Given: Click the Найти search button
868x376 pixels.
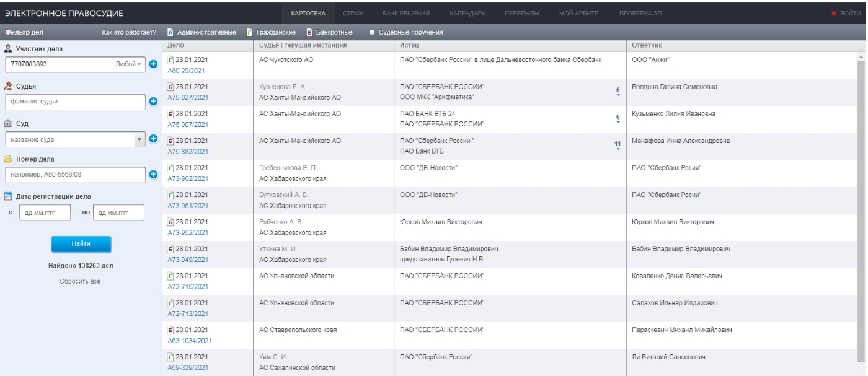Looking at the screenshot, I should pyautogui.click(x=81, y=245).
